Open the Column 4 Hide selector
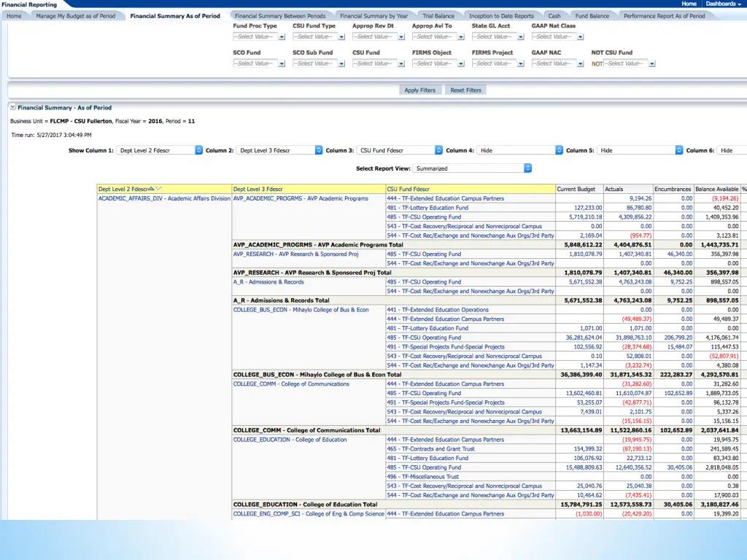This screenshot has height=560, width=747. click(519, 150)
